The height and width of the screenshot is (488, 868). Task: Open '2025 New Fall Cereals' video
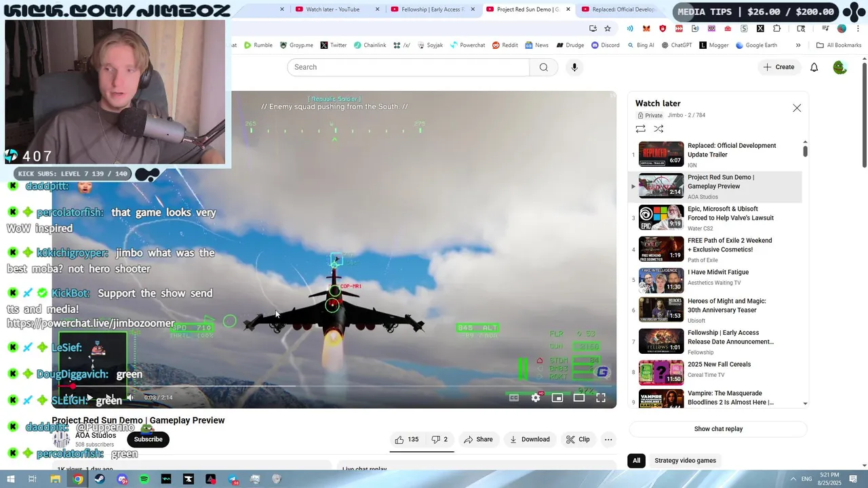pyautogui.click(x=716, y=372)
